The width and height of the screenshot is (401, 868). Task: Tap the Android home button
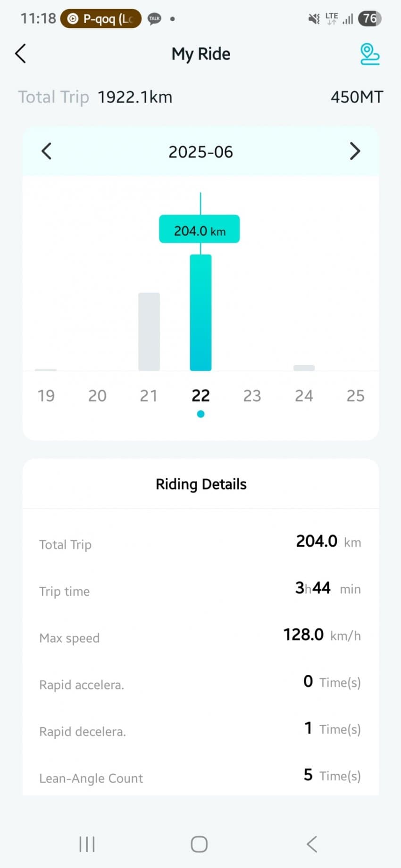[x=199, y=844]
